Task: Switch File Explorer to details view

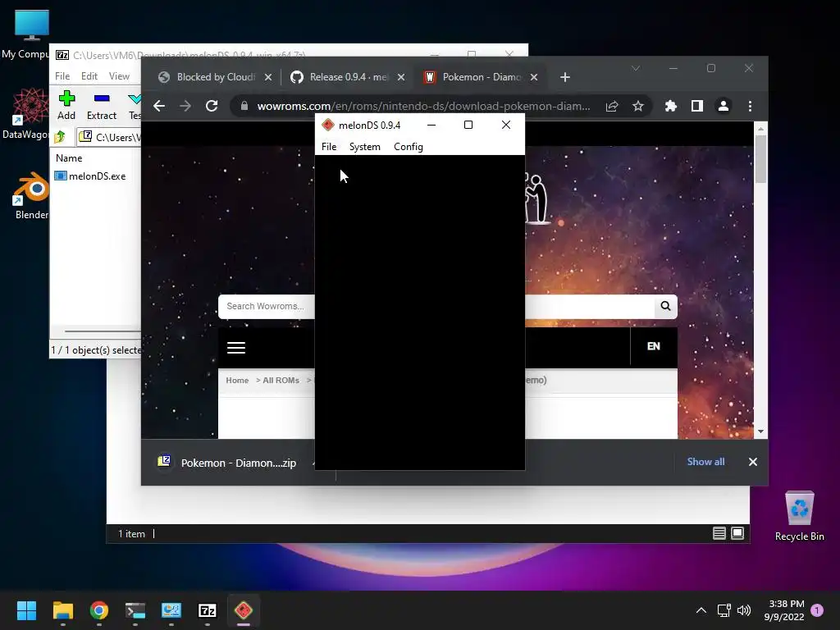Action: click(719, 533)
